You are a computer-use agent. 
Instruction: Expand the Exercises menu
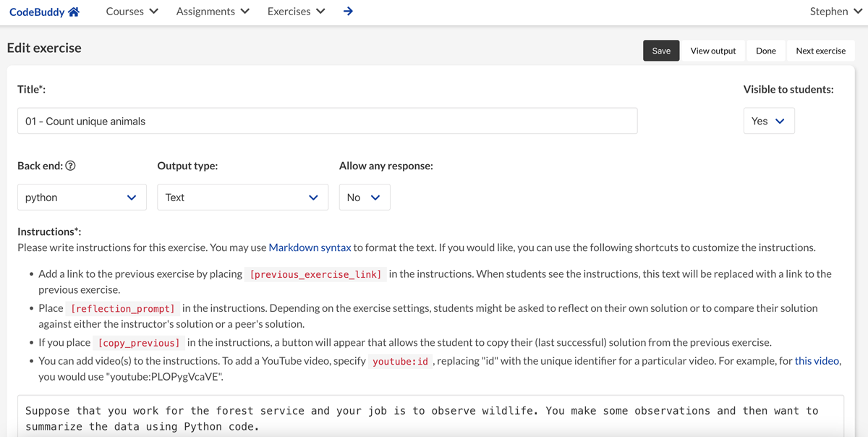coord(296,12)
